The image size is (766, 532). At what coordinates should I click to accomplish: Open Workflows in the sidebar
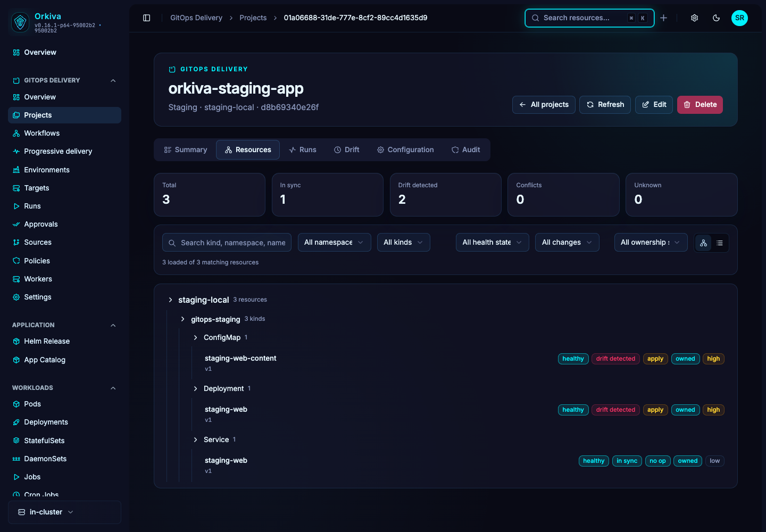[x=64, y=134]
